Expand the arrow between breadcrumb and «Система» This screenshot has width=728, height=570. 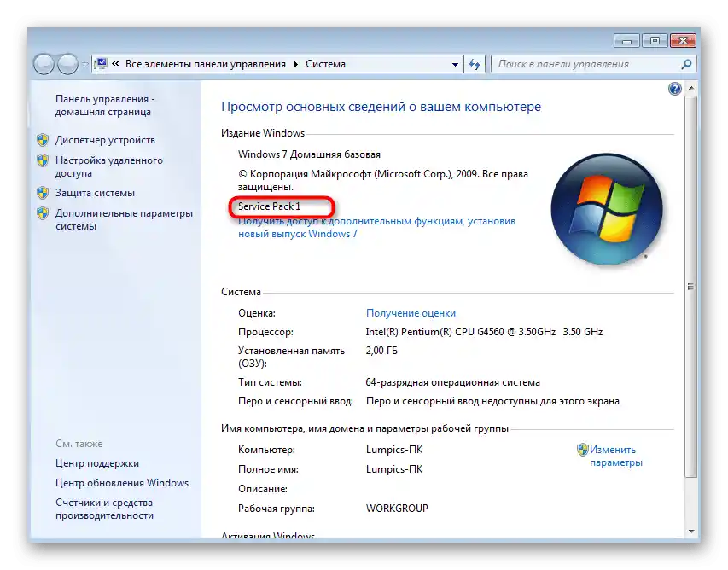pyautogui.click(x=296, y=64)
